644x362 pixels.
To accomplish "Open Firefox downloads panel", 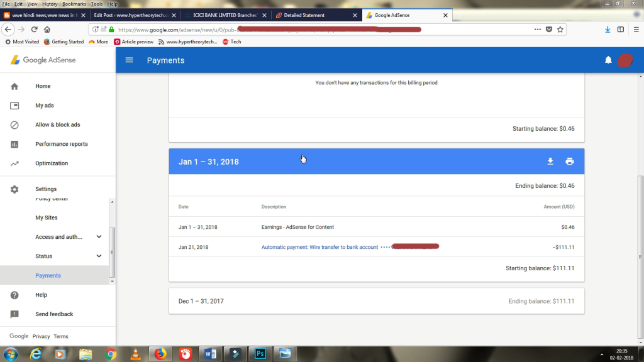I will pos(608,30).
